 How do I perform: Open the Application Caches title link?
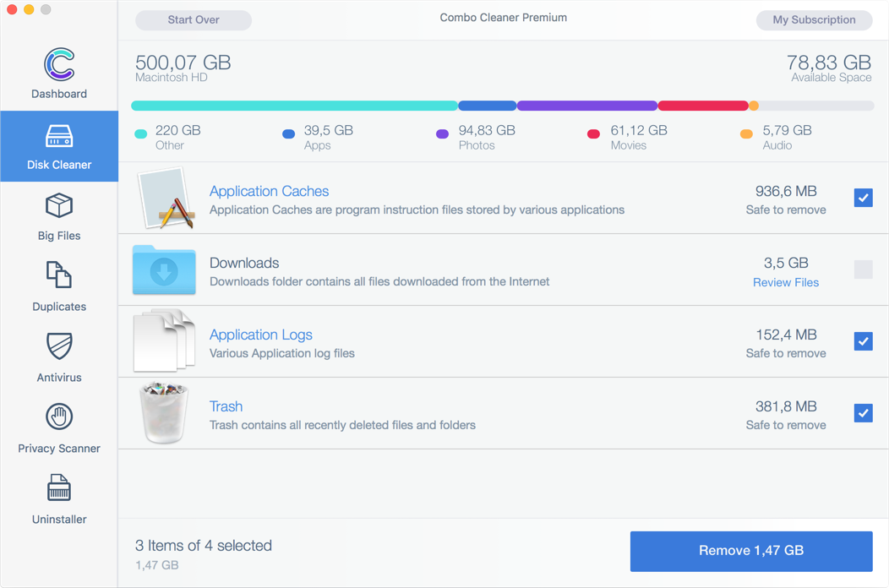click(x=270, y=191)
